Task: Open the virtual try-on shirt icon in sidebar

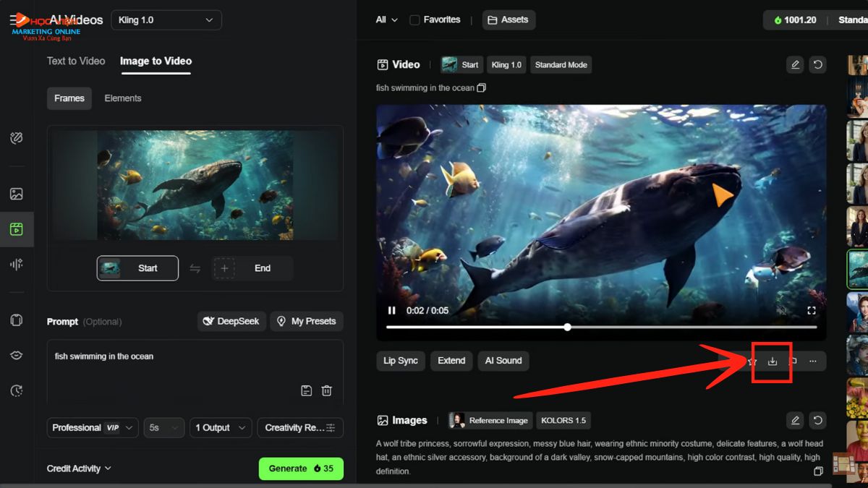Action: (x=17, y=320)
